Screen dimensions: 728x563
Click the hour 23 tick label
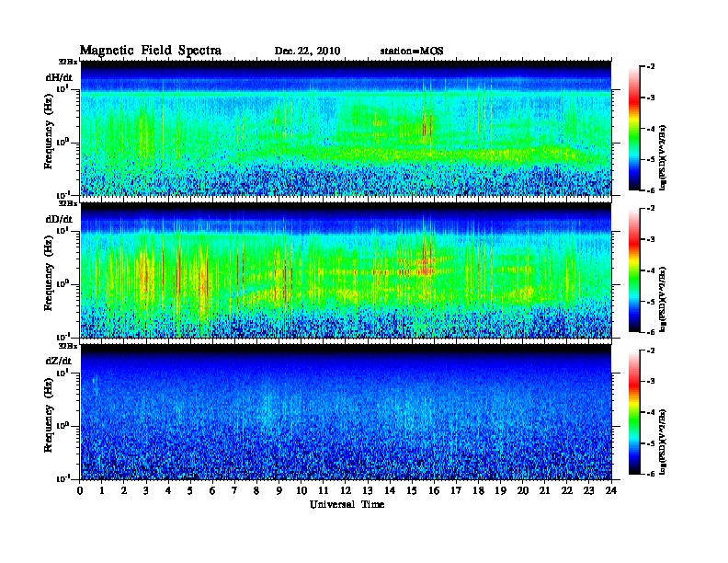(x=589, y=490)
